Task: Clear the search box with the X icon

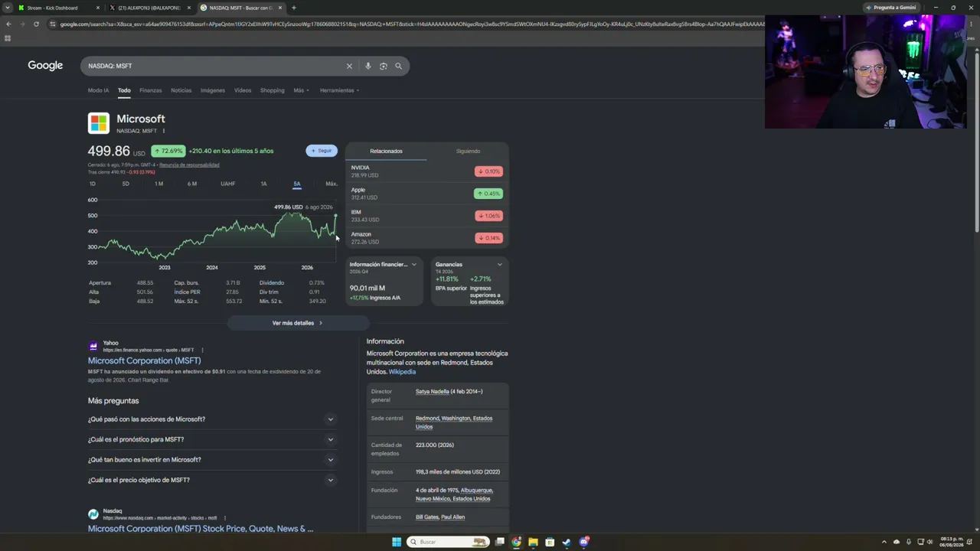Action: pos(349,66)
